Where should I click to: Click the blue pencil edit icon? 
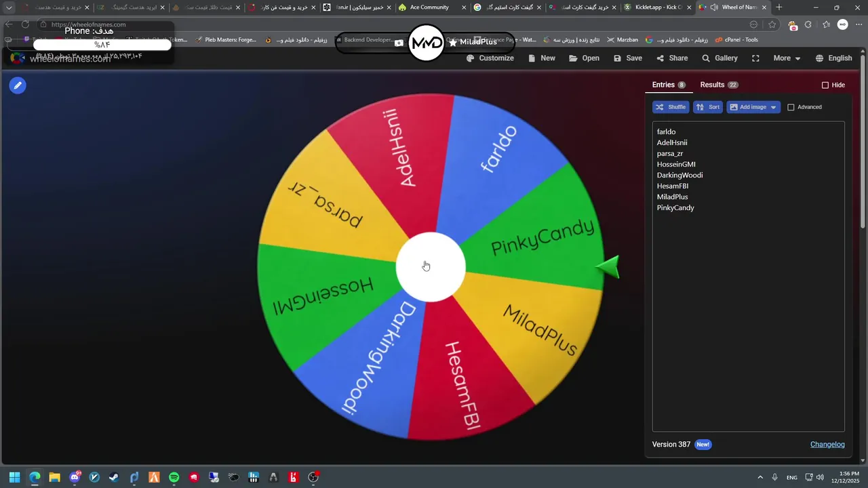(x=18, y=85)
